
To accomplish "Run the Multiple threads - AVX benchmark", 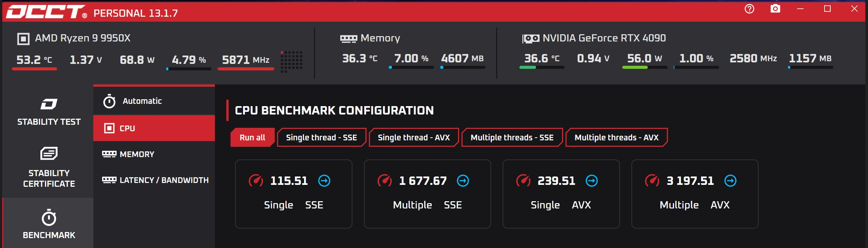I will tap(617, 137).
